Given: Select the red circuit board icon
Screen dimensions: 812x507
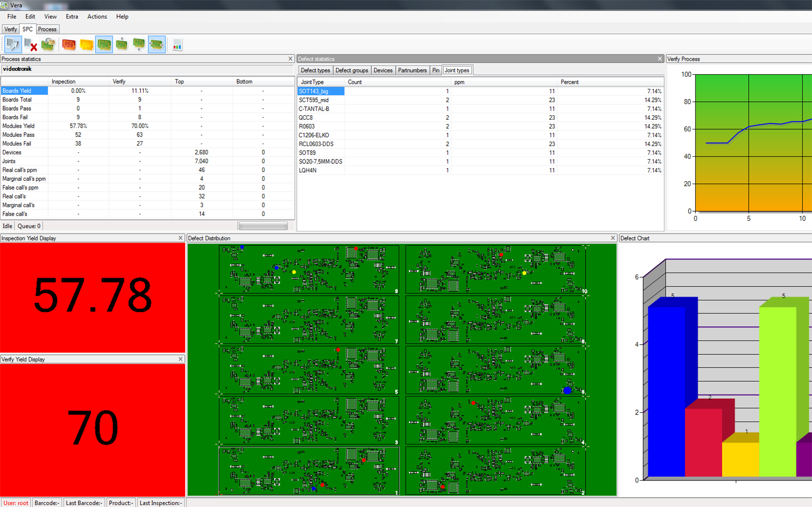Looking at the screenshot, I should (x=69, y=45).
